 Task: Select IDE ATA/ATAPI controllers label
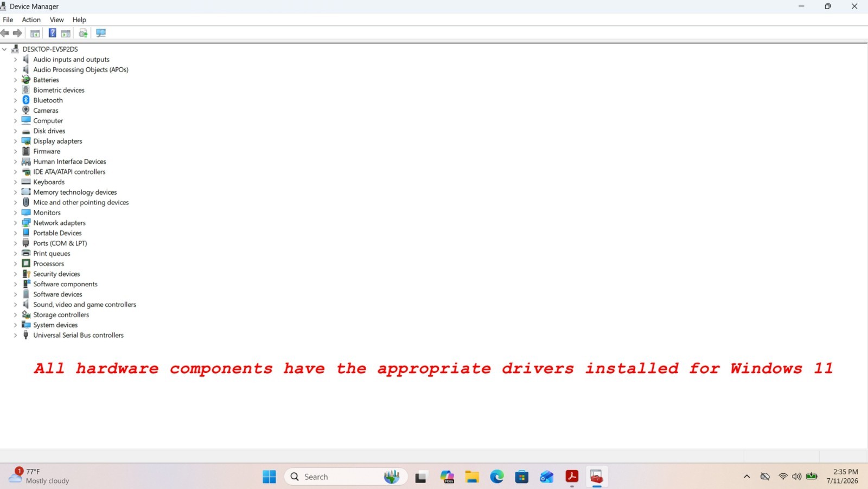click(x=69, y=172)
